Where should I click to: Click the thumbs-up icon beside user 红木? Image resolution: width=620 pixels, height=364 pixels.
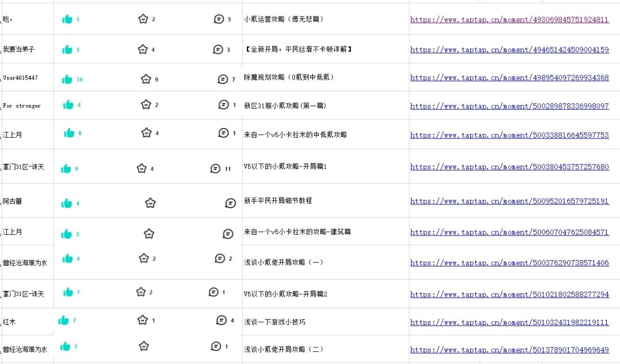64,320
